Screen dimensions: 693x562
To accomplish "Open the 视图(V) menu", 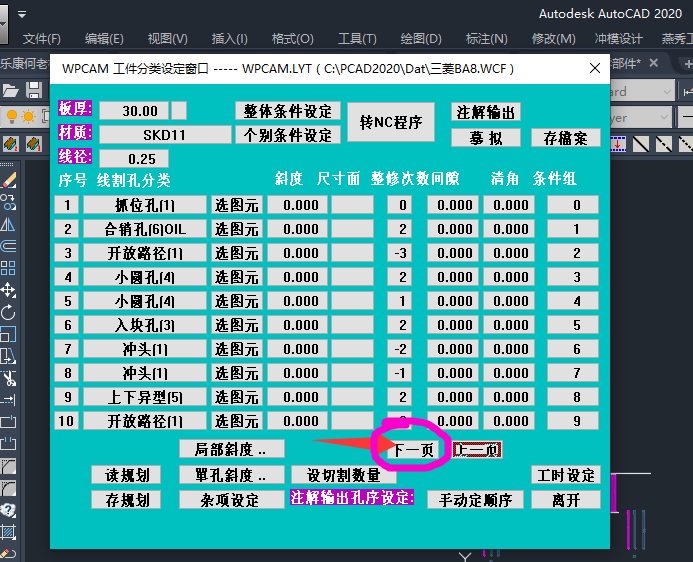I will (168, 39).
